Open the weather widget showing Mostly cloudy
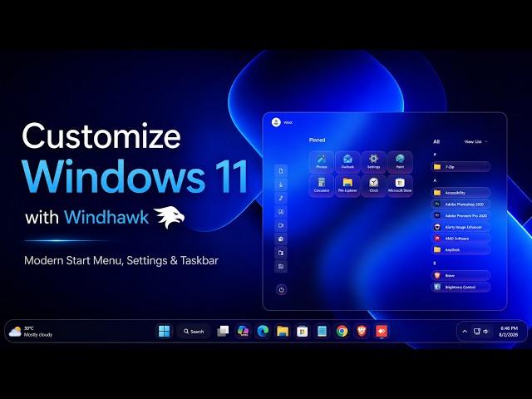Screen dimensions: 532x399 [31, 332]
